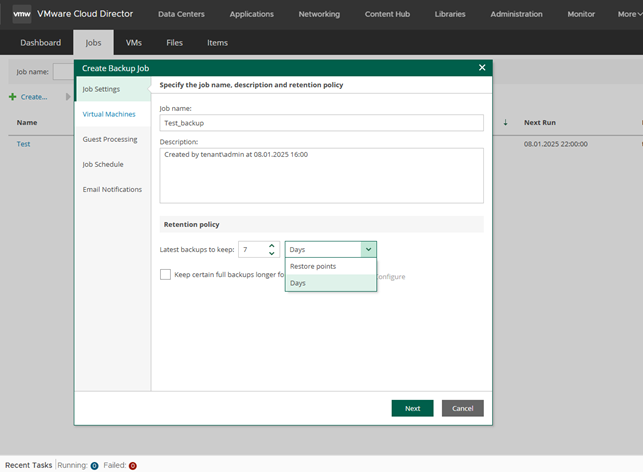Click the blue Running tasks counter icon
The width and height of the screenshot is (643, 472).
(x=94, y=465)
